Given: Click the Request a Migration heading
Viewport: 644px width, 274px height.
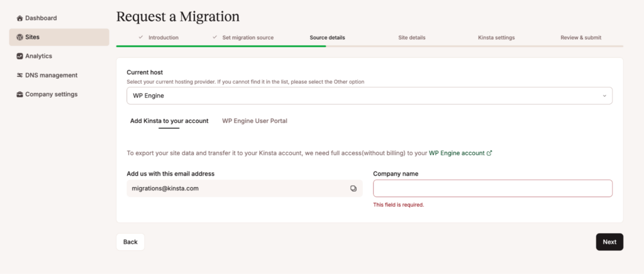Looking at the screenshot, I should point(178,16).
